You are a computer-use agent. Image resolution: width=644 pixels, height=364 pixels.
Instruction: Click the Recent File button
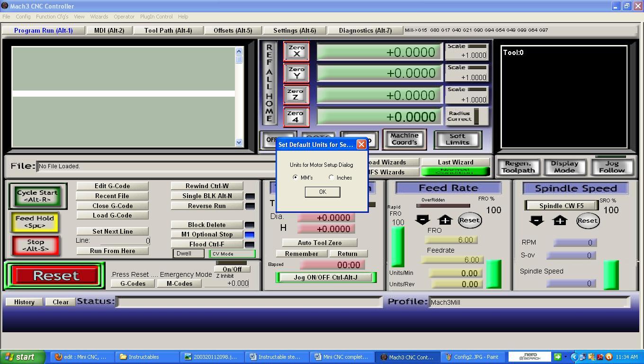tap(112, 196)
